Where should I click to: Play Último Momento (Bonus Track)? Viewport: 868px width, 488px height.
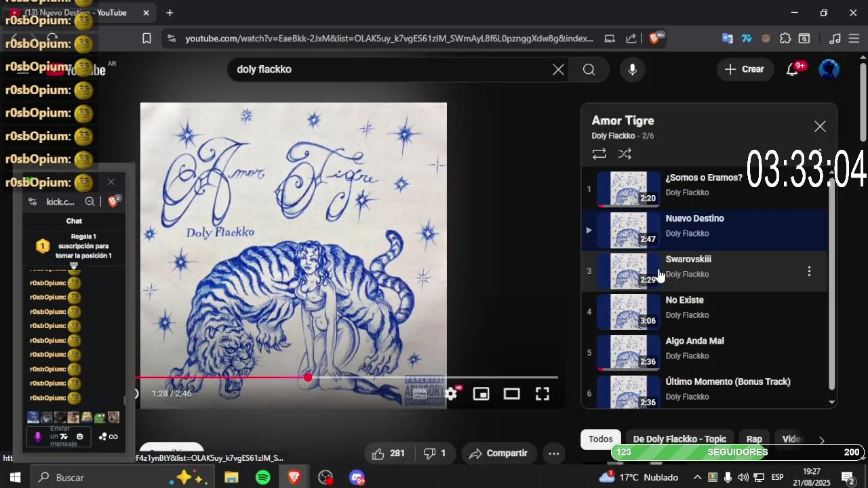pos(705,392)
